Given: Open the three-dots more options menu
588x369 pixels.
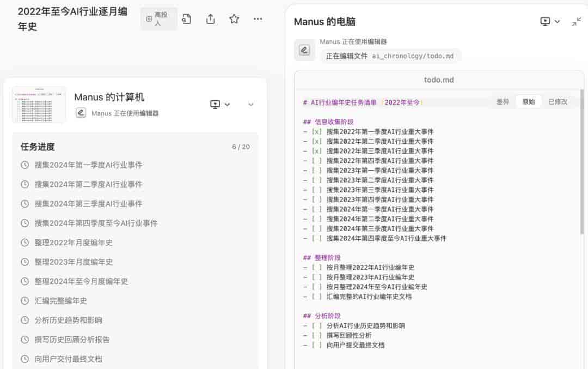Looking at the screenshot, I should [258, 19].
